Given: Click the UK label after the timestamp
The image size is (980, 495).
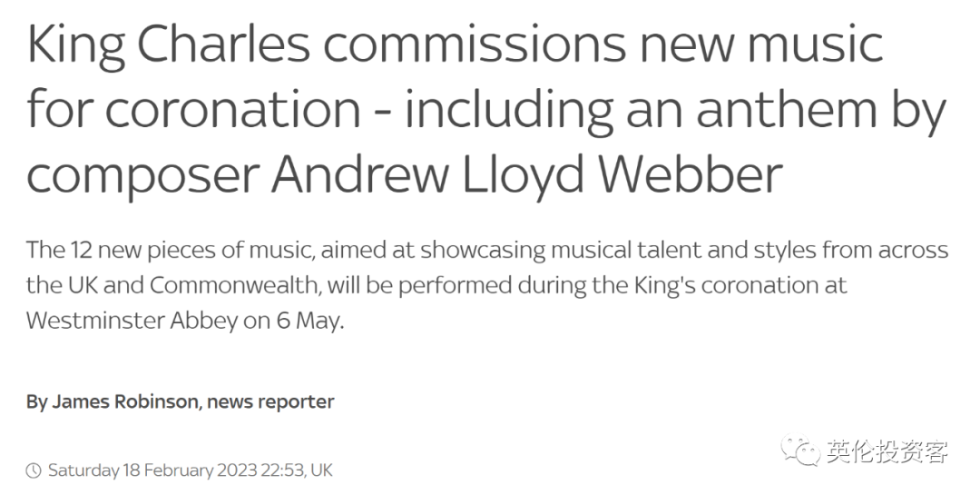Looking at the screenshot, I should pos(321,470).
